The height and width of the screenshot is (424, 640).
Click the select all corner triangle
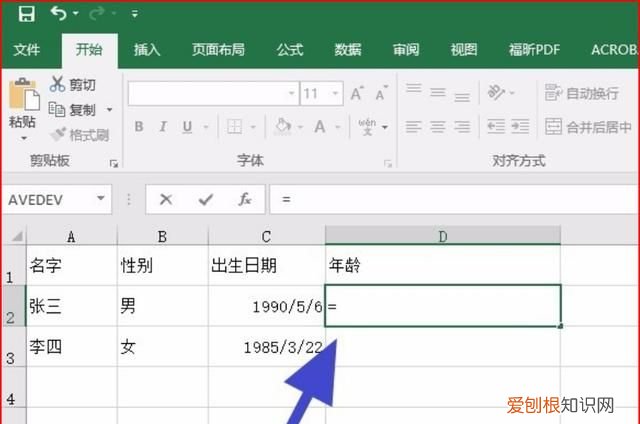[17, 236]
